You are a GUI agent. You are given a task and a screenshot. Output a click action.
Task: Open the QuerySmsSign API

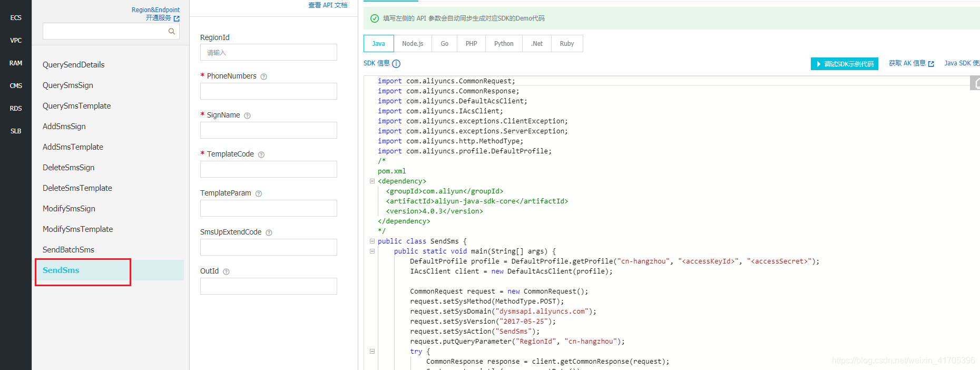click(68, 85)
